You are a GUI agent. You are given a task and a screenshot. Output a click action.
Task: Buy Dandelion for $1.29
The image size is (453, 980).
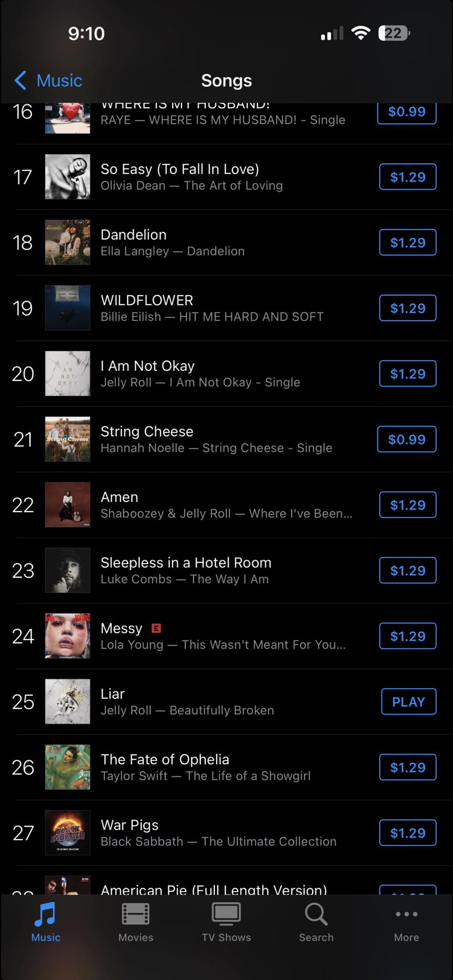(408, 243)
